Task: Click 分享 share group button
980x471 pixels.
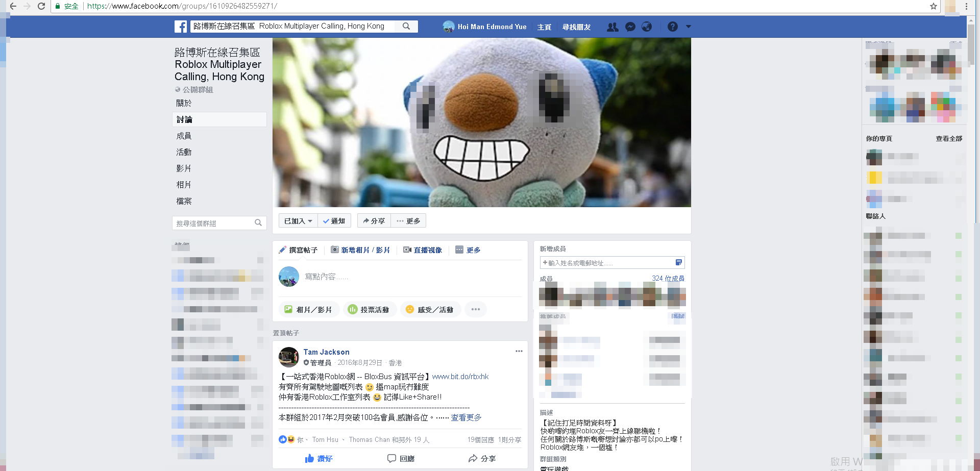Action: tap(374, 221)
